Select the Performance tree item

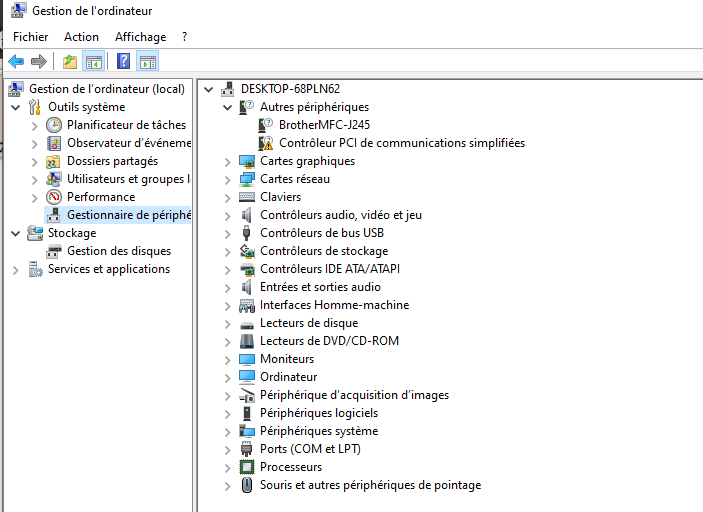click(101, 197)
